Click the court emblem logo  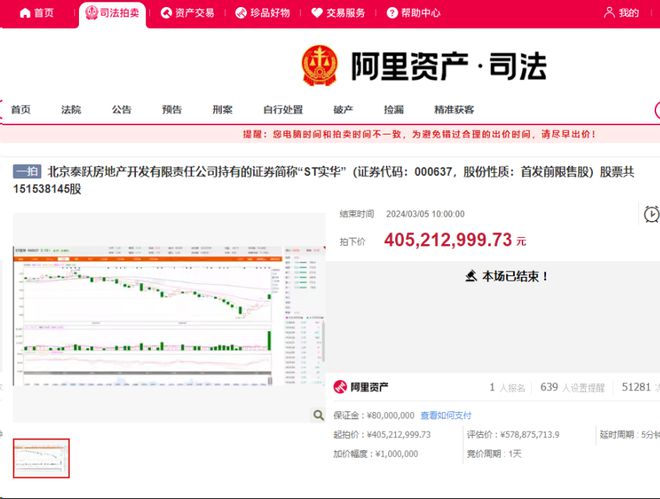320,66
